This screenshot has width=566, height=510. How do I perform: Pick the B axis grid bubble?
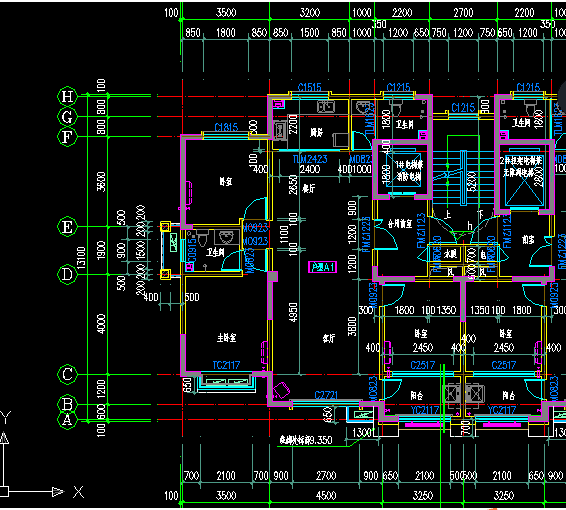[67, 404]
